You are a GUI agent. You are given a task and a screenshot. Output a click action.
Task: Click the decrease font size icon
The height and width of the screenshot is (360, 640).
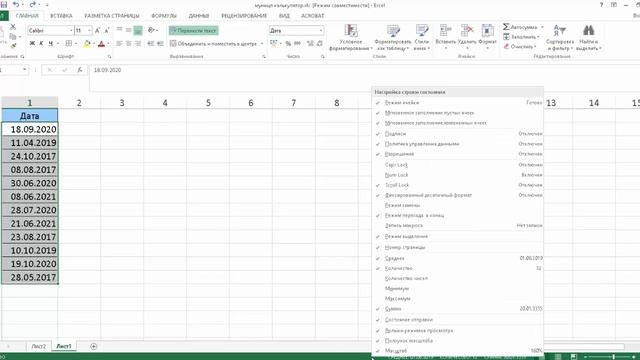pyautogui.click(x=107, y=31)
